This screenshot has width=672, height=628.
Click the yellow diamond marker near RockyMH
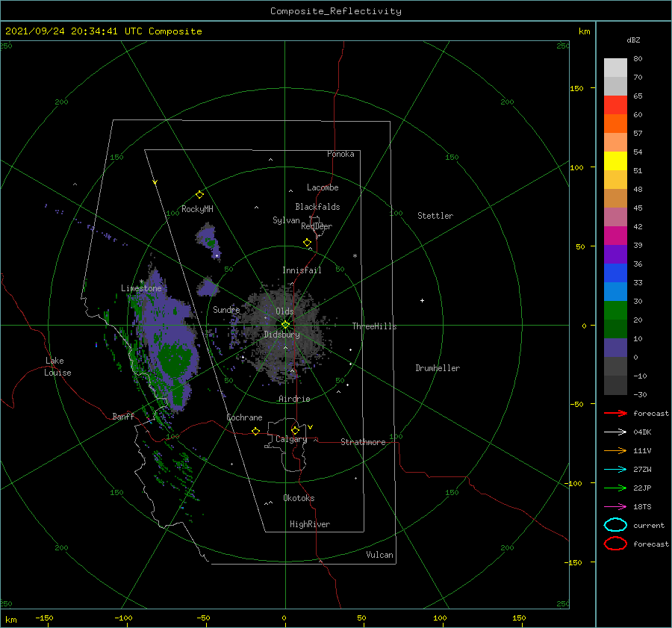pyautogui.click(x=199, y=195)
